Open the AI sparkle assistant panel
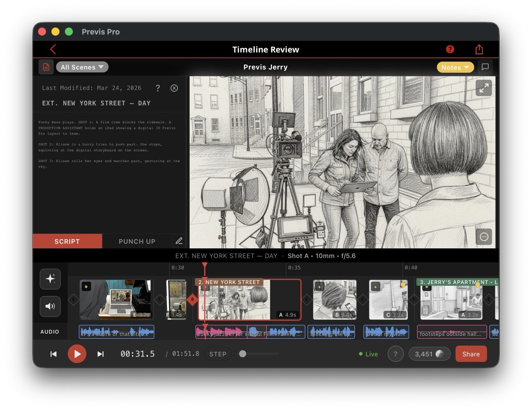The height and width of the screenshot is (411, 532). click(50, 279)
